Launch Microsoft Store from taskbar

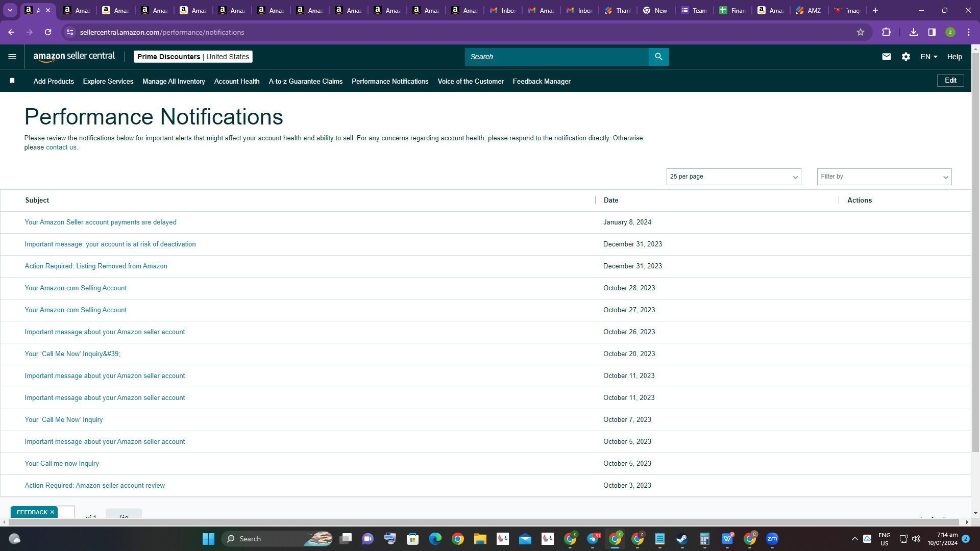pyautogui.click(x=413, y=539)
